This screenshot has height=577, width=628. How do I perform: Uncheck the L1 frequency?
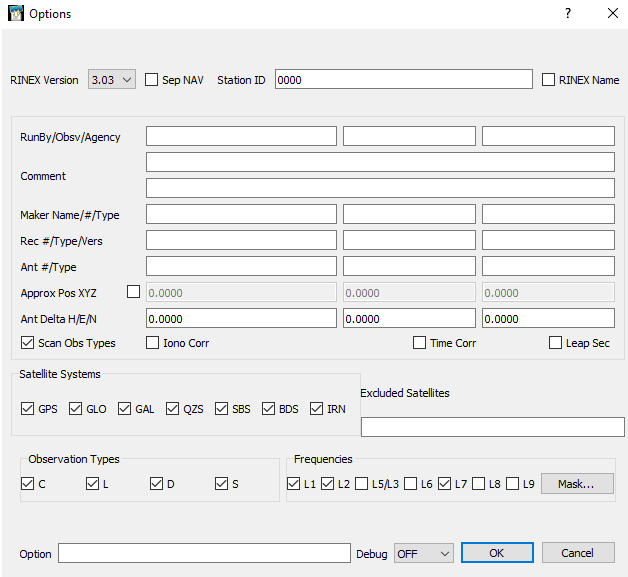(x=293, y=483)
